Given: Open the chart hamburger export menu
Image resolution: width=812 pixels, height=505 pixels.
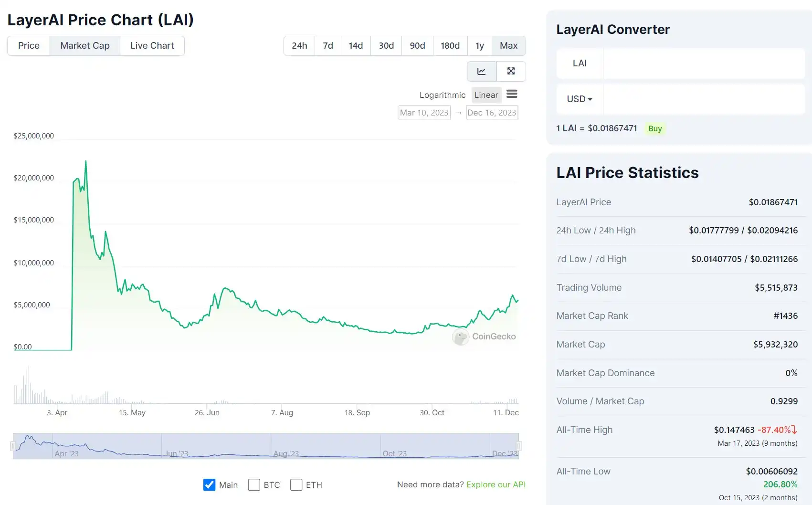Looking at the screenshot, I should [512, 94].
